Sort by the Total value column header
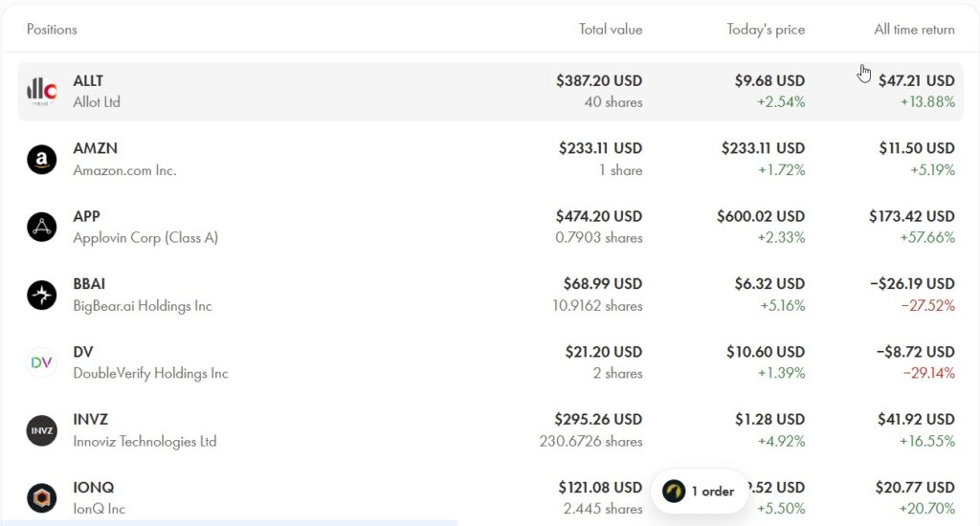 pyautogui.click(x=611, y=30)
